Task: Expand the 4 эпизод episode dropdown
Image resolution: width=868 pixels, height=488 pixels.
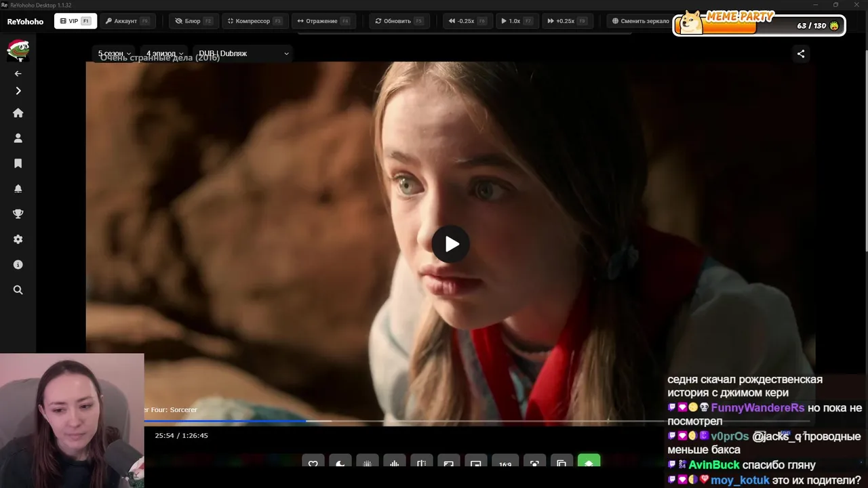Action: pos(165,54)
